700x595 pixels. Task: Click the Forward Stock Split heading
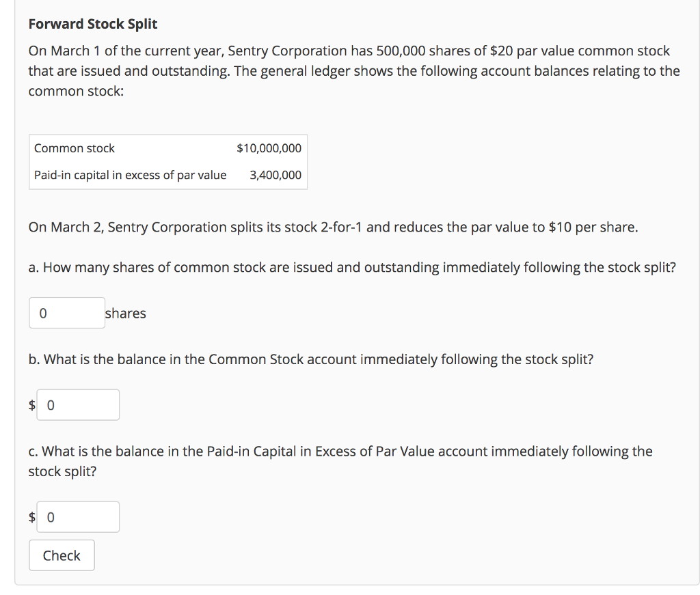pyautogui.click(x=92, y=23)
